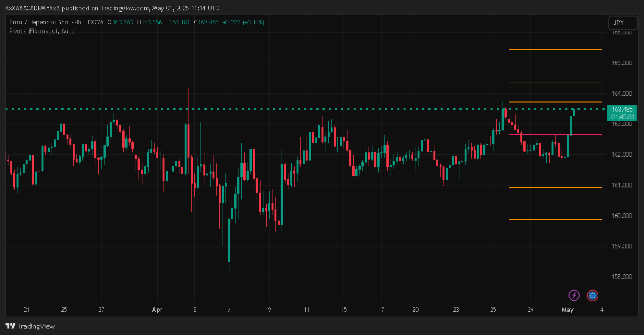Click the Euro / Japanese Yen symbol title
The height and width of the screenshot is (335, 644).
pos(35,22)
